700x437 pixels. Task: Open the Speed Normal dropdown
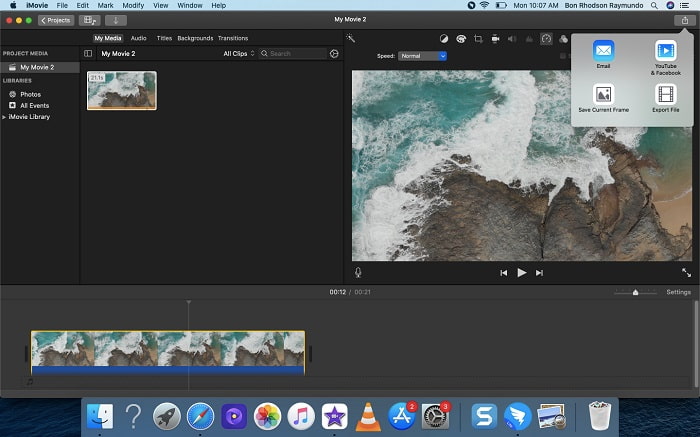422,56
